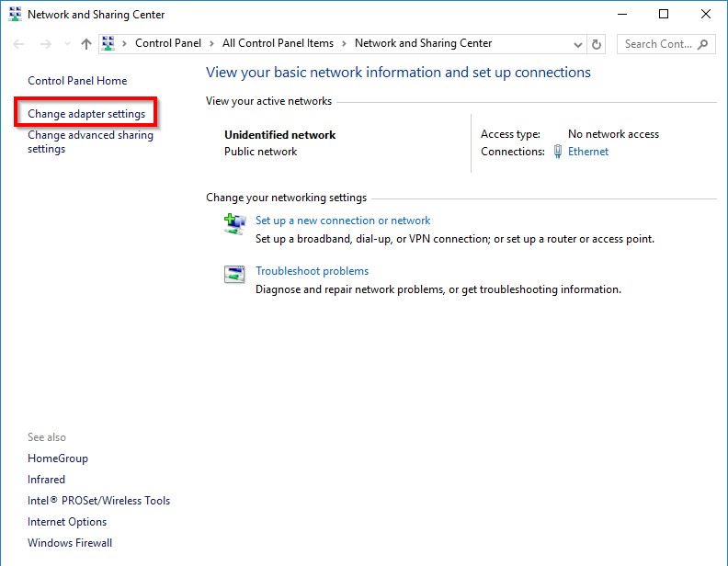728x566 pixels.
Task: Click the View your basic network information title
Action: pos(398,73)
